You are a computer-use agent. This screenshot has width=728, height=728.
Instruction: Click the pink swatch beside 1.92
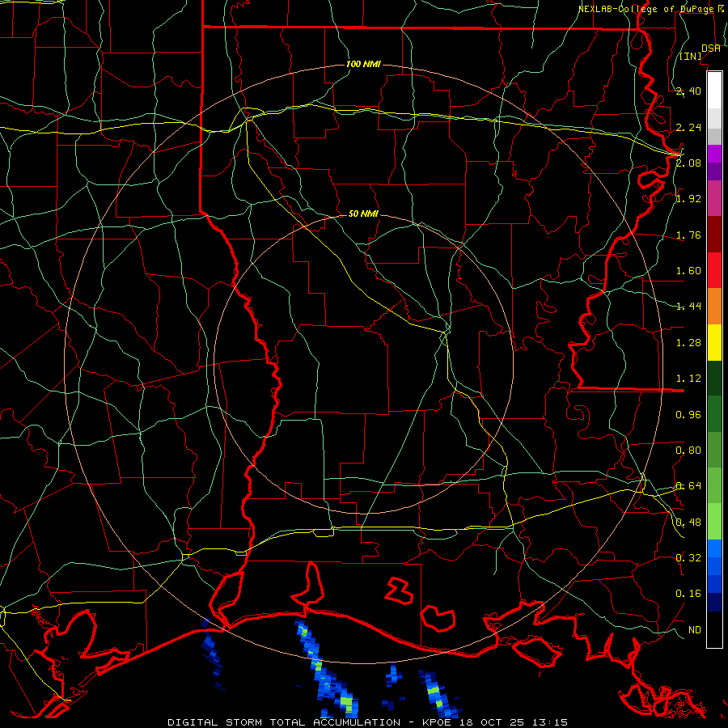[x=714, y=198]
